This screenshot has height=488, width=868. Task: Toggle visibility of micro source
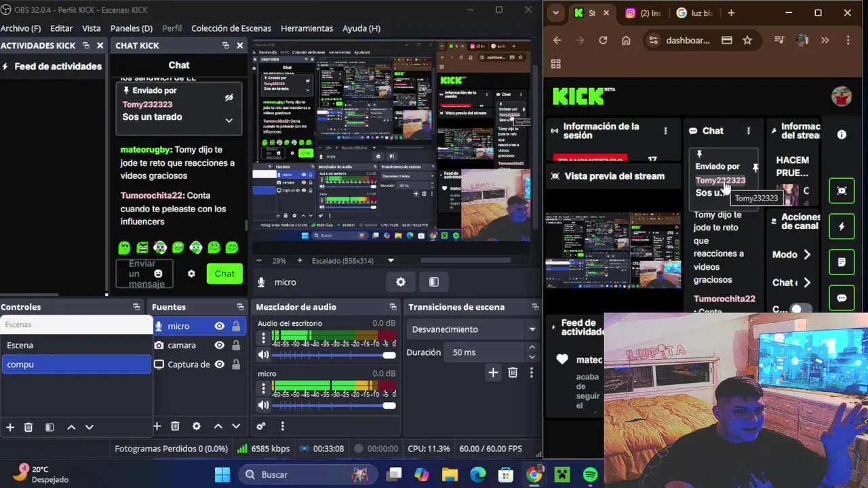click(219, 326)
